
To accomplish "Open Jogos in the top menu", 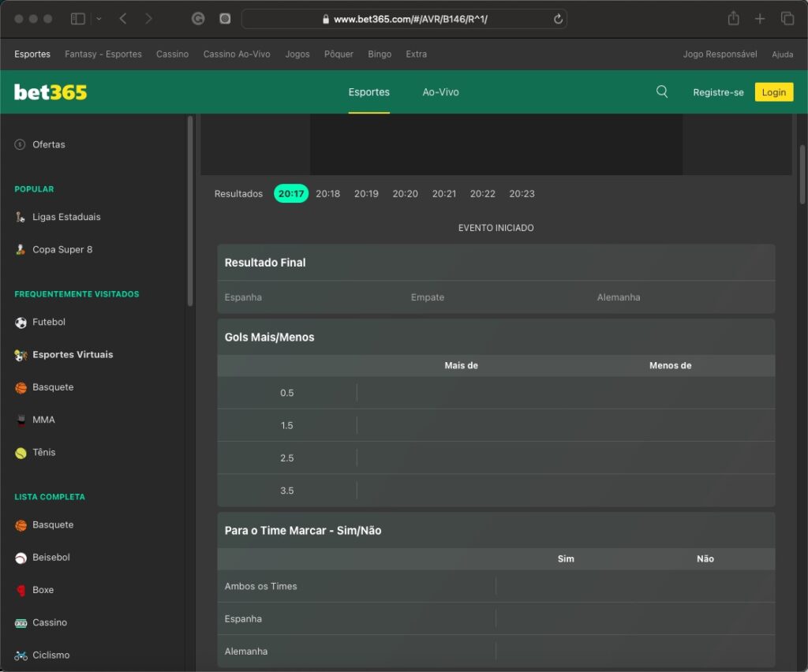I will tap(297, 54).
